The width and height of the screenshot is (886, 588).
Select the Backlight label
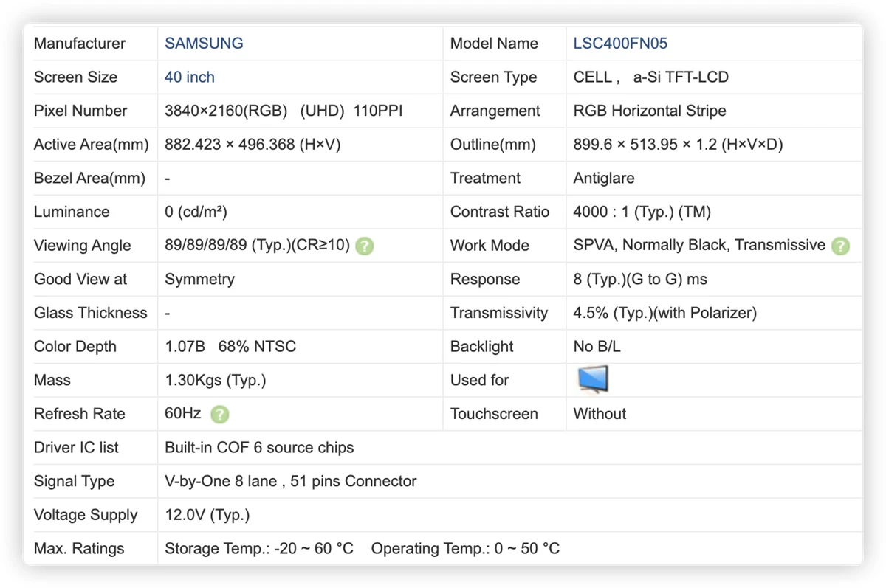(x=482, y=347)
